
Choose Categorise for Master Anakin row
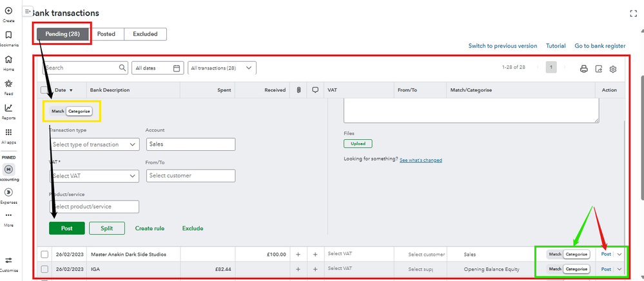pyautogui.click(x=576, y=255)
